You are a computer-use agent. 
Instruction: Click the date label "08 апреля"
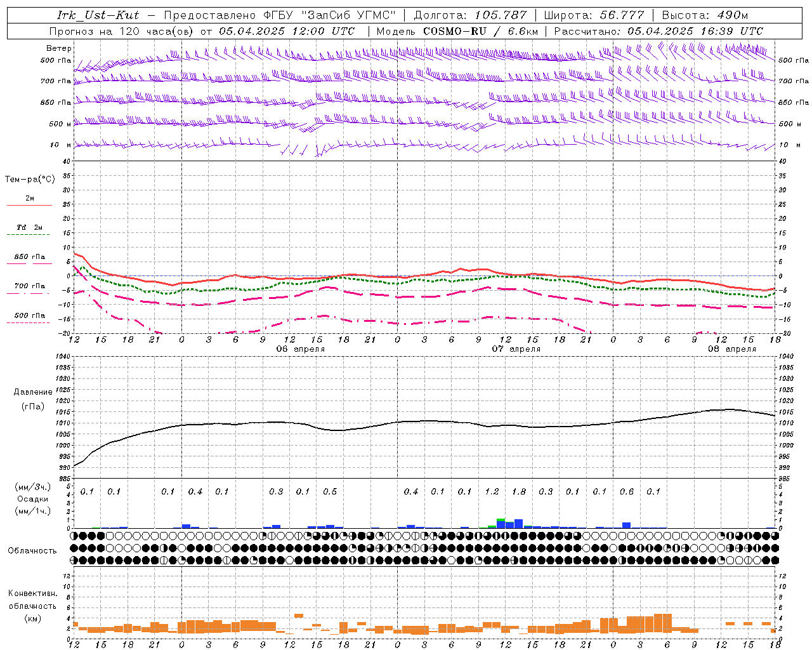(x=732, y=349)
